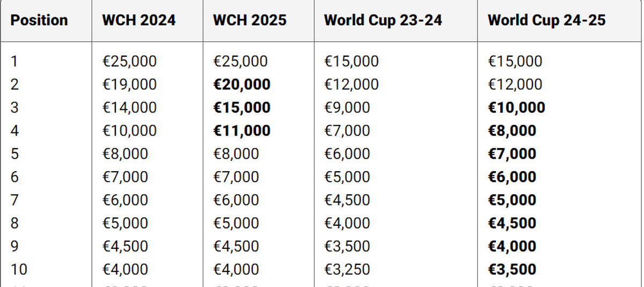
Task: Click the WCH 2024 column header
Action: click(x=138, y=20)
